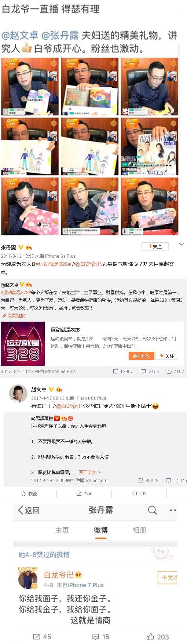Tap the thumbs-up icon with 203 likes
The height and width of the screenshot is (644, 187).
(150, 636)
